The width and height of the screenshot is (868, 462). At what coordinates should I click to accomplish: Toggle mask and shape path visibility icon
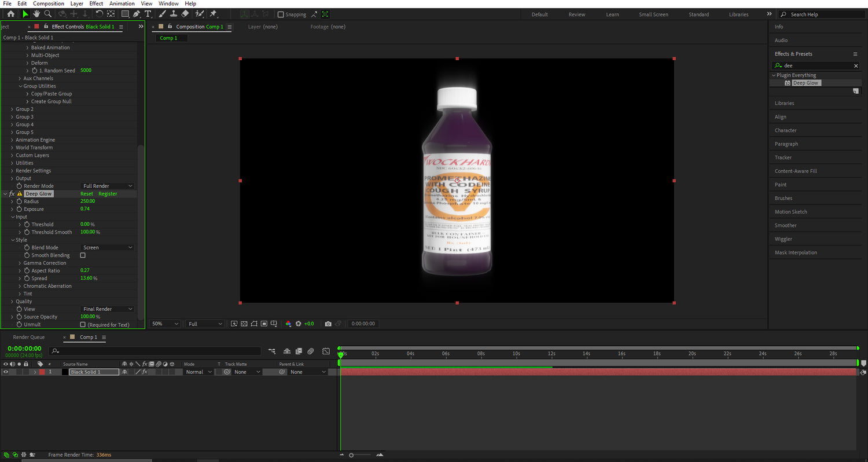tap(254, 324)
